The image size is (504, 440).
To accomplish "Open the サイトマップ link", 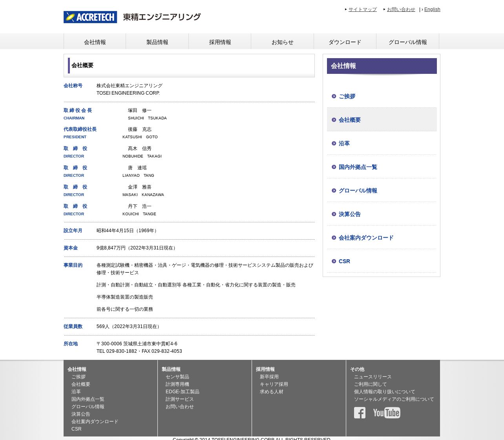I will (x=362, y=9).
